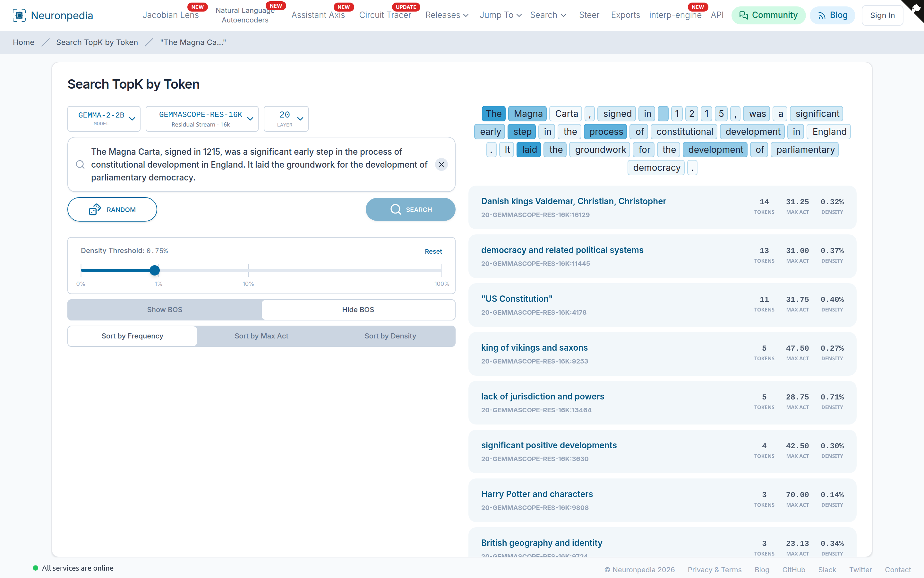This screenshot has width=924, height=578.
Task: Select Show BOS option
Action: 165,310
